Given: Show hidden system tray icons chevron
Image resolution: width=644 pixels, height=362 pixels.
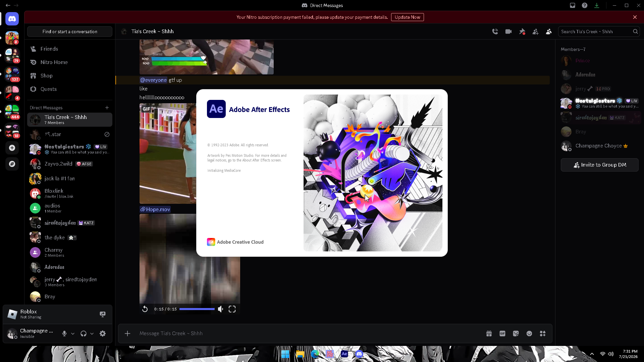Looking at the screenshot, I should [592, 354].
